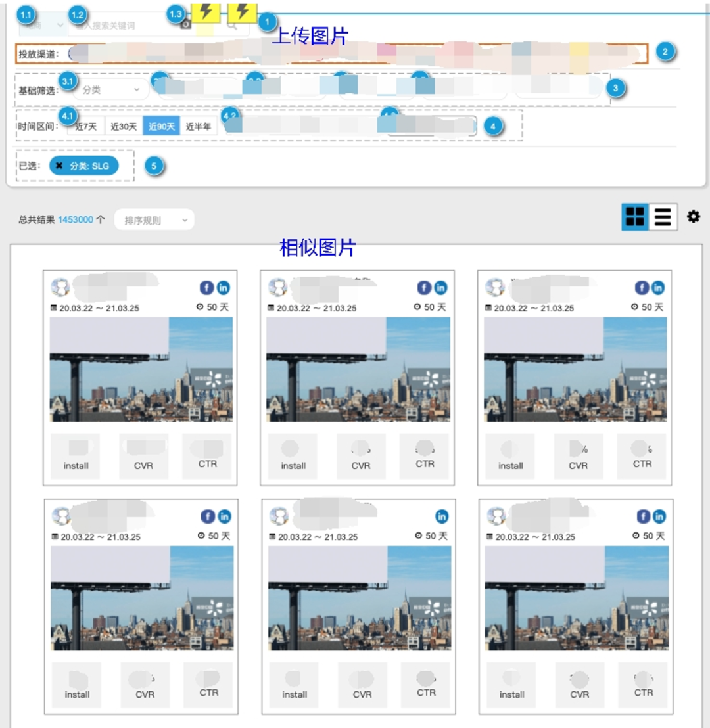The height and width of the screenshot is (728, 710).
Task: Click the CVR metric box on bottom-middle card
Action: (x=362, y=685)
